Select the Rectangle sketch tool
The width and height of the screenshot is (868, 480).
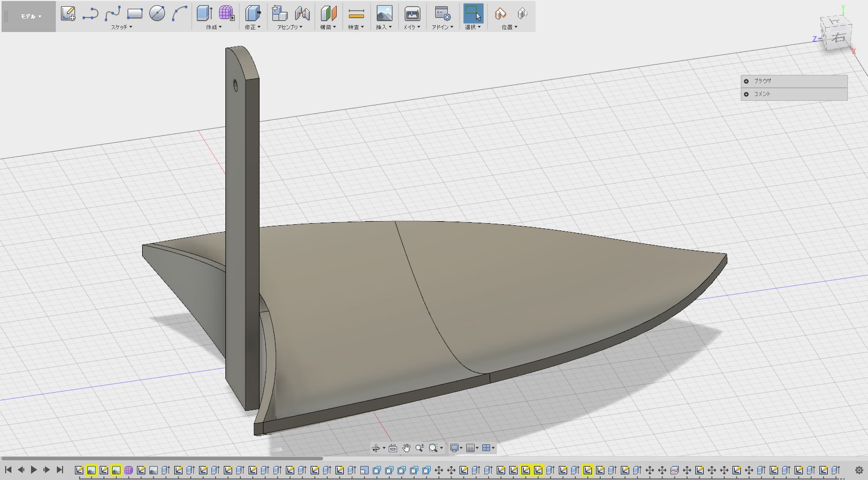pos(135,13)
